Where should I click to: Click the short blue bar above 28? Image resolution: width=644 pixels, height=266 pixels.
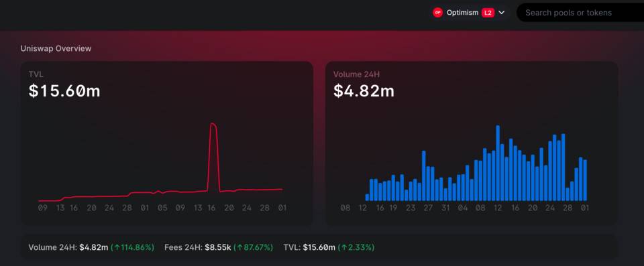568,194
